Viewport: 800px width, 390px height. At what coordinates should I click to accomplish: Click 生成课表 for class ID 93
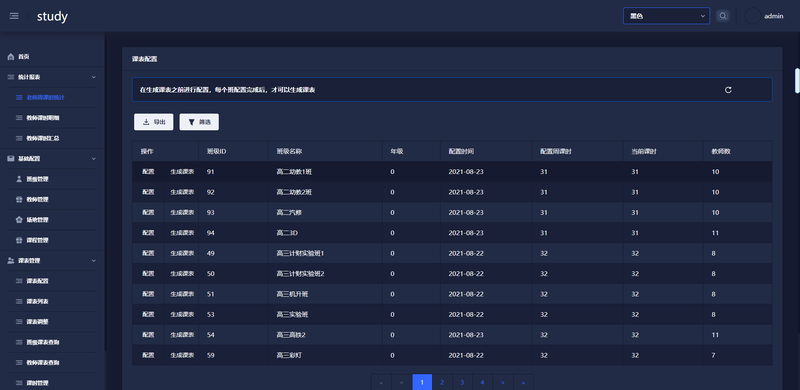(182, 213)
